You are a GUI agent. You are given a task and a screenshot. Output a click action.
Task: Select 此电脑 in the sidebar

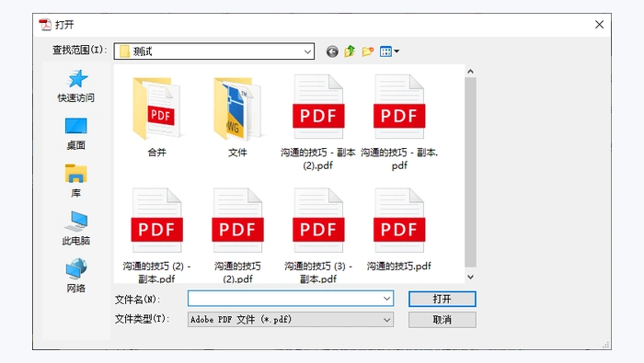pyautogui.click(x=76, y=229)
